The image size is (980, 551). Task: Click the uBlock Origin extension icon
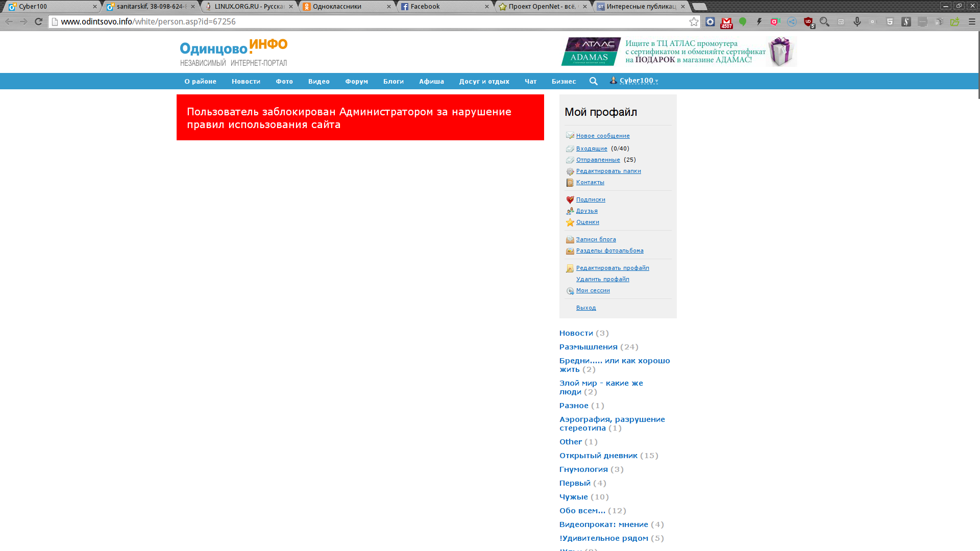[808, 22]
